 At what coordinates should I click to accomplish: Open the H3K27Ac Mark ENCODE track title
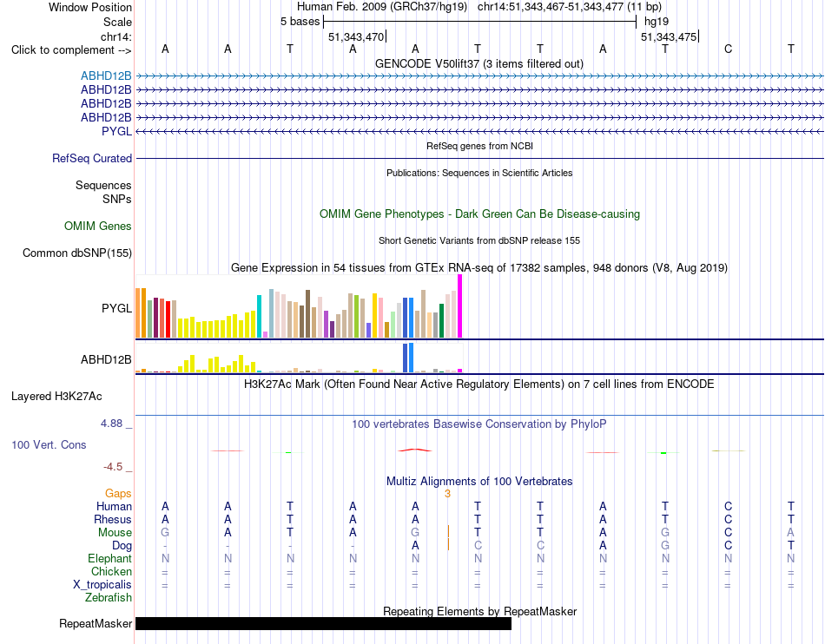[478, 384]
